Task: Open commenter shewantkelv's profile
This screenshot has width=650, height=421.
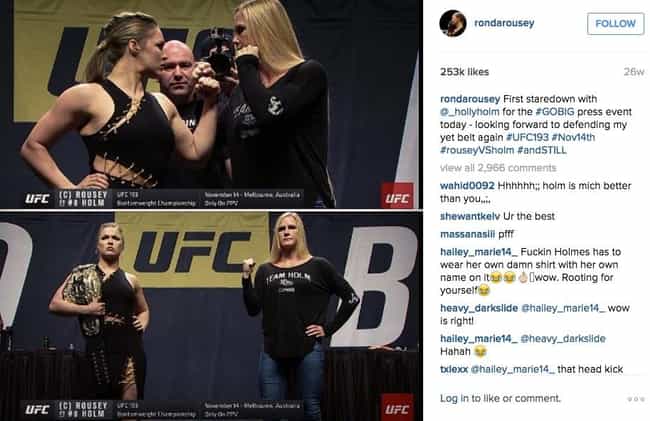Action: click(470, 216)
